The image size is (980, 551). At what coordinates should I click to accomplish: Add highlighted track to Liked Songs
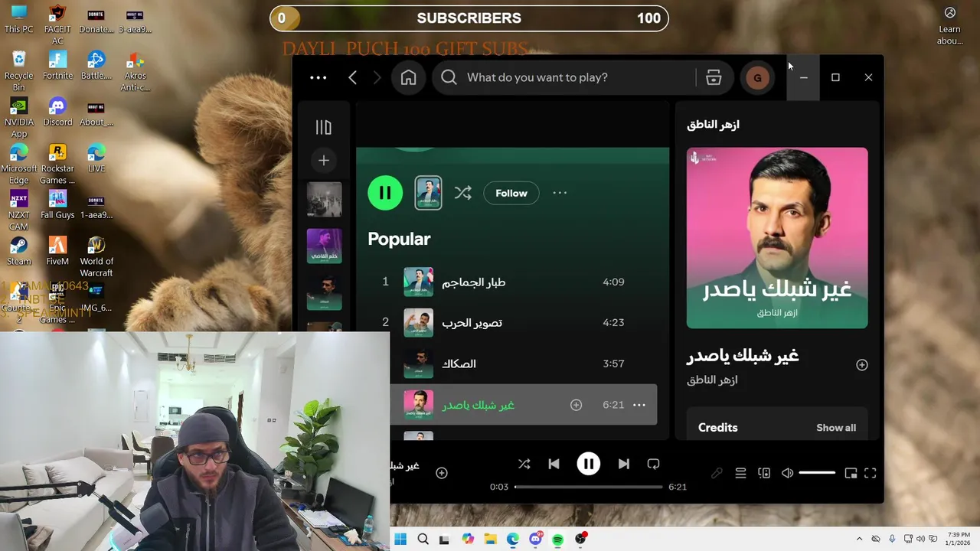coord(577,405)
